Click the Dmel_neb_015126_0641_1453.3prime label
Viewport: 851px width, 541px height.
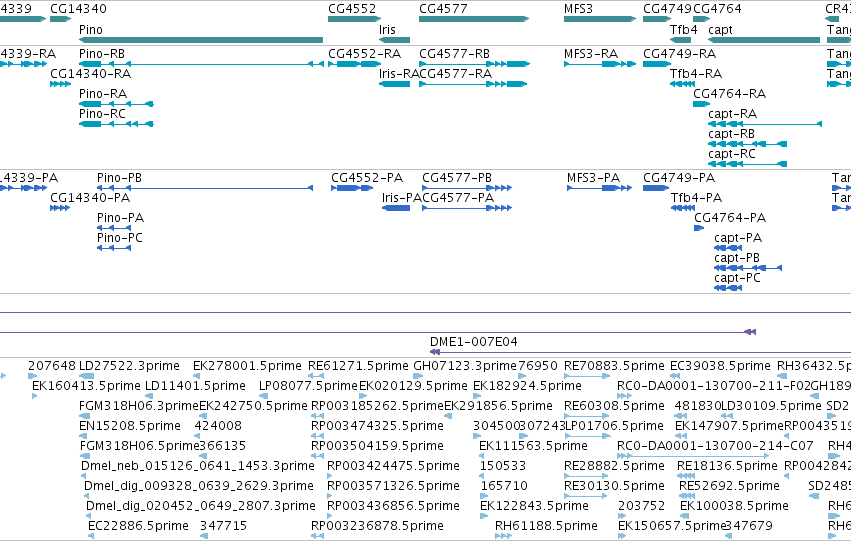click(198, 465)
